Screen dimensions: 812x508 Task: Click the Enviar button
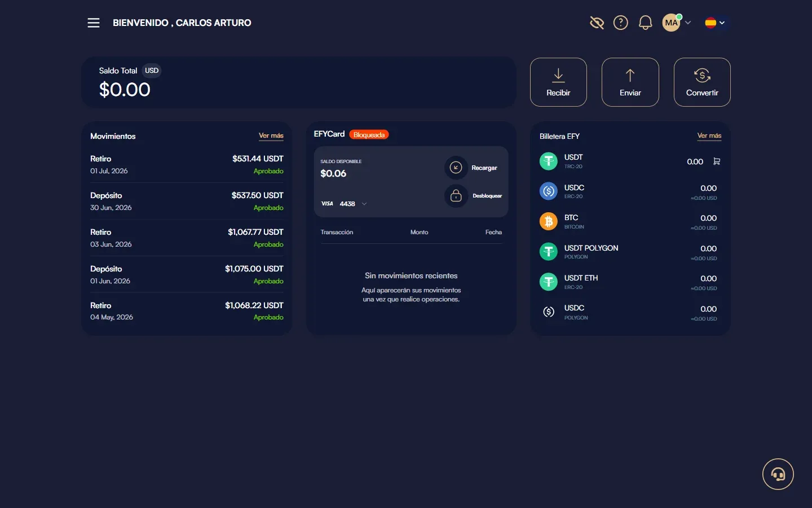point(630,82)
